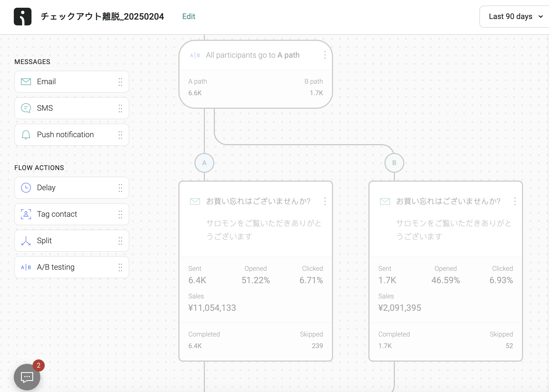The height and width of the screenshot is (392, 549).
Task: Select the Split flow action
Action: 72,241
